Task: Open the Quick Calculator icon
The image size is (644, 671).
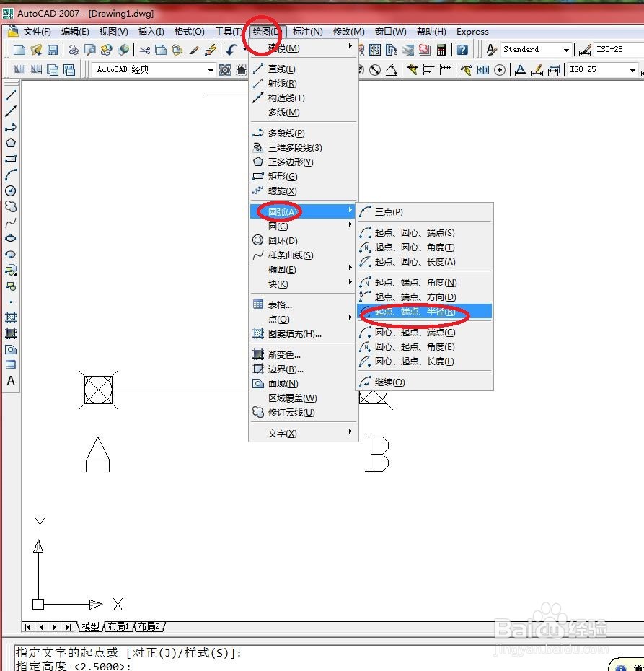Action: pyautogui.click(x=441, y=50)
